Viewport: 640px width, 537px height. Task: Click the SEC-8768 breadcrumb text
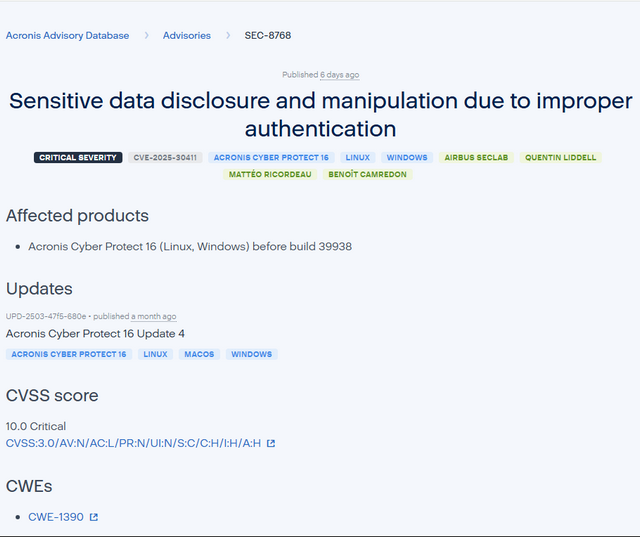268,36
